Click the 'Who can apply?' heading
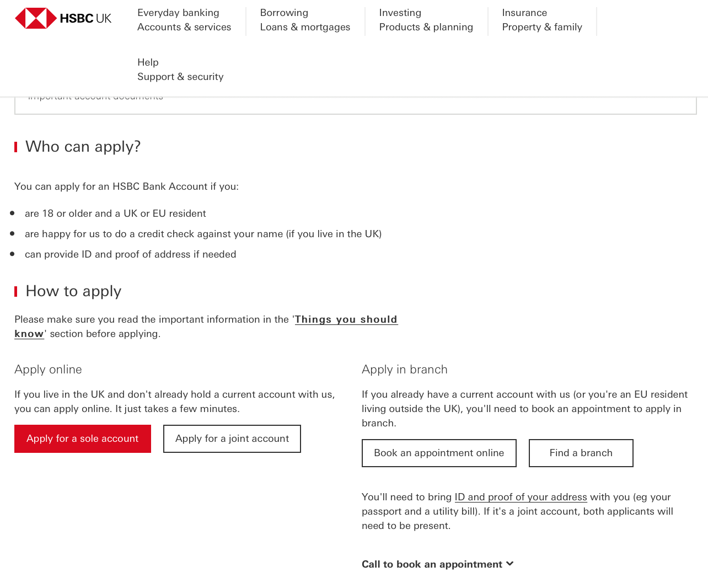The height and width of the screenshot is (588, 708). pos(83,147)
